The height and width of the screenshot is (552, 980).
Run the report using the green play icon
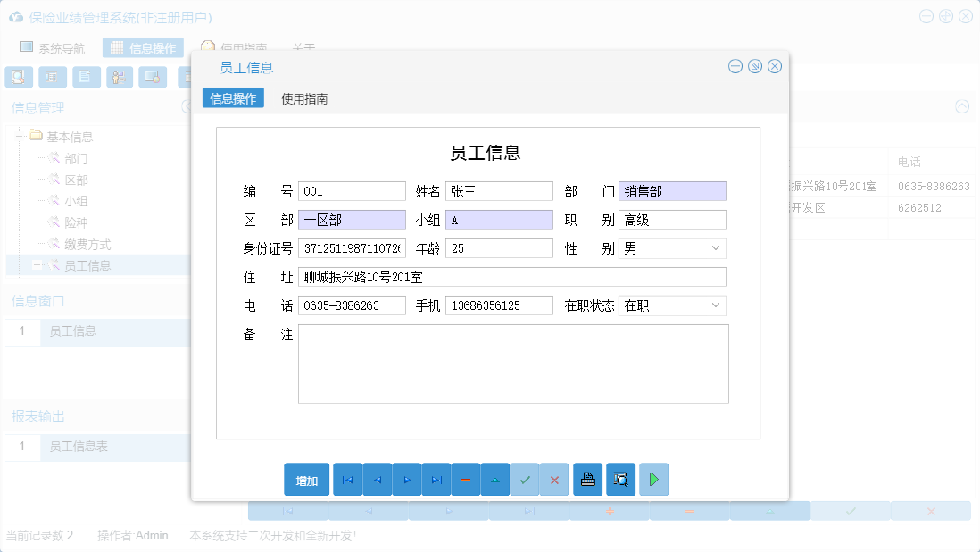point(653,480)
